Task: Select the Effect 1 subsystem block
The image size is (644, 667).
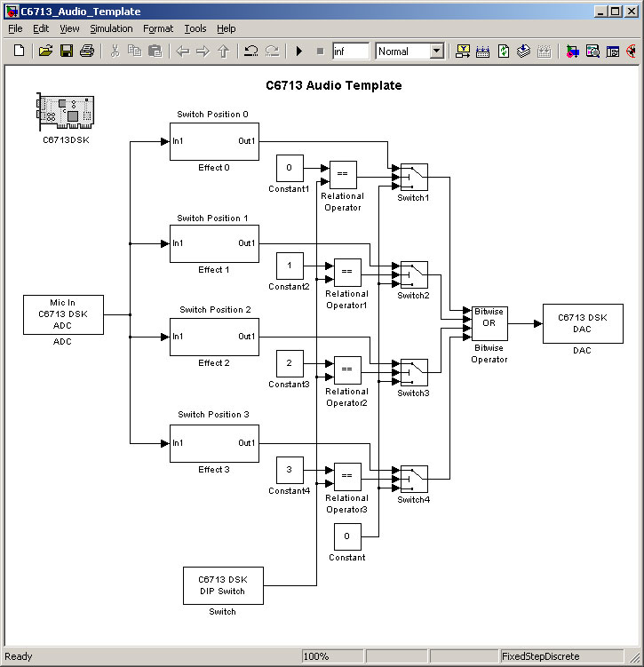Action: click(214, 243)
